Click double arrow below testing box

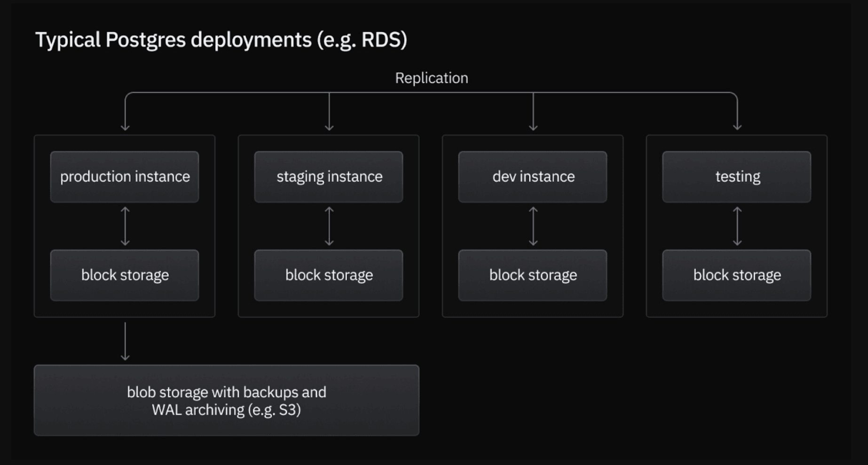[737, 226]
